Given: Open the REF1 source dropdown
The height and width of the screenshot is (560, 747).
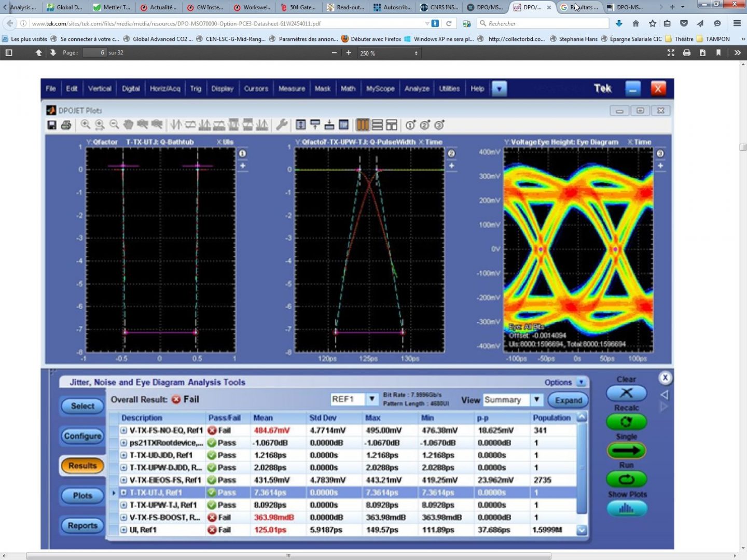Looking at the screenshot, I should pyautogui.click(x=371, y=399).
